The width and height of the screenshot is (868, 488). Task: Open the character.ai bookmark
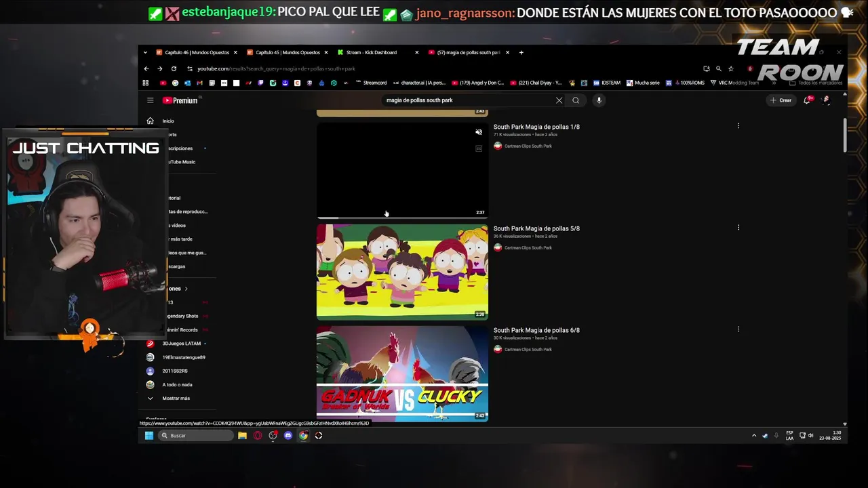tap(419, 83)
